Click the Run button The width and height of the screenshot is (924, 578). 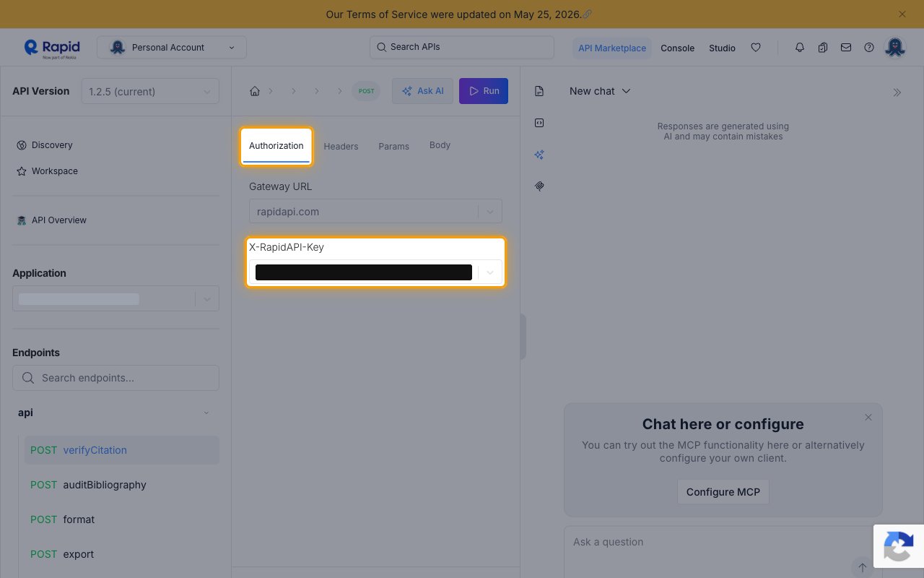click(x=484, y=91)
